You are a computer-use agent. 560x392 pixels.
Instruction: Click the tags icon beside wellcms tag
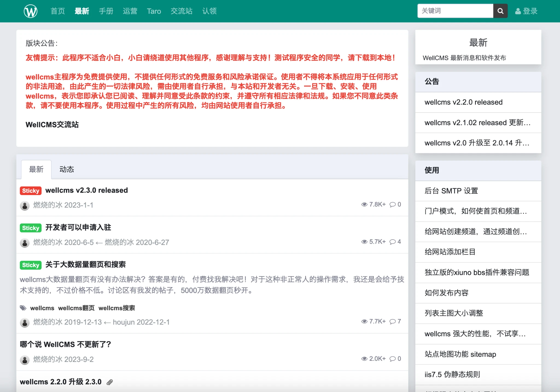[23, 308]
